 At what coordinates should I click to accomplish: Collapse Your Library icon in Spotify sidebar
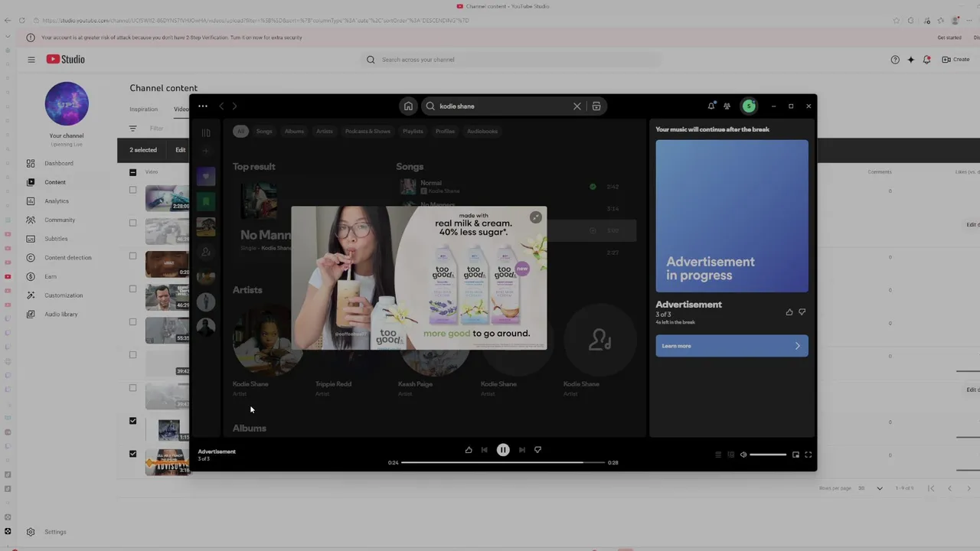(x=206, y=132)
